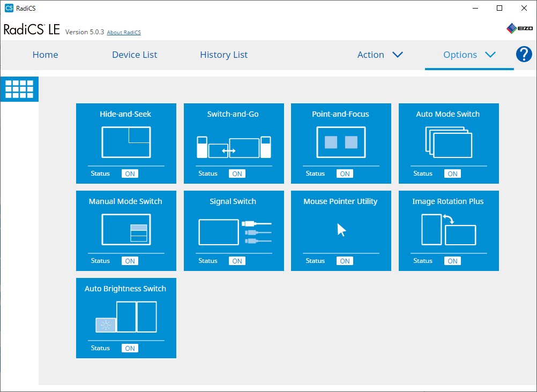Toggle Point-and-Focus status ON switch
Screen dimensions: 537x392
point(345,174)
